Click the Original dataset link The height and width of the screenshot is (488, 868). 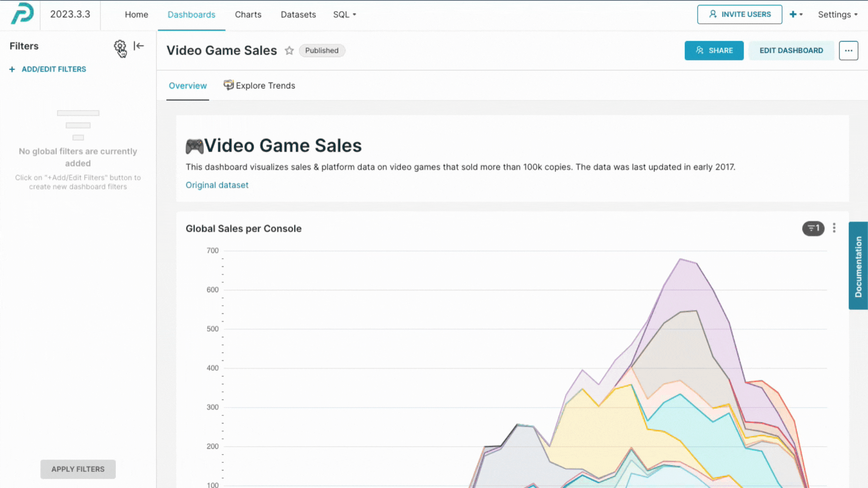[217, 185]
